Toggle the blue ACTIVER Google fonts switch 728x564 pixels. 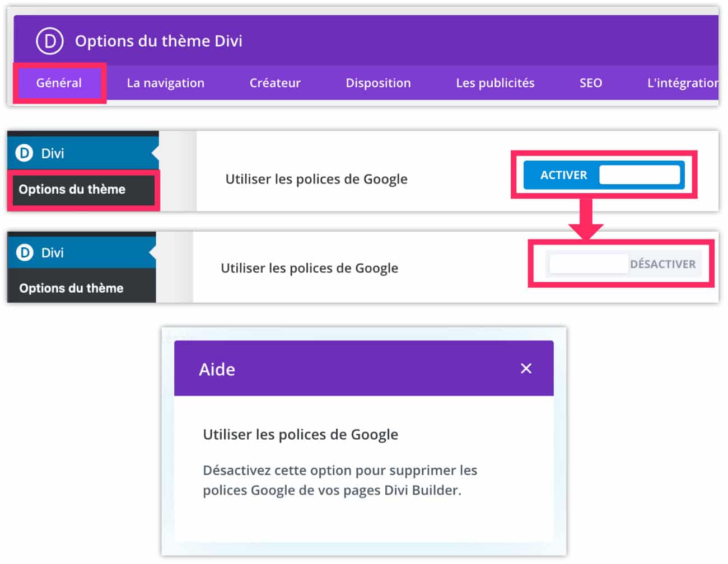pos(604,175)
